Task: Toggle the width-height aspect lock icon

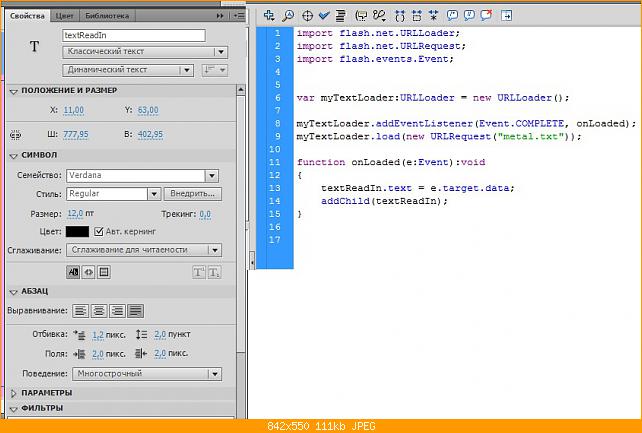Action: 16,134
